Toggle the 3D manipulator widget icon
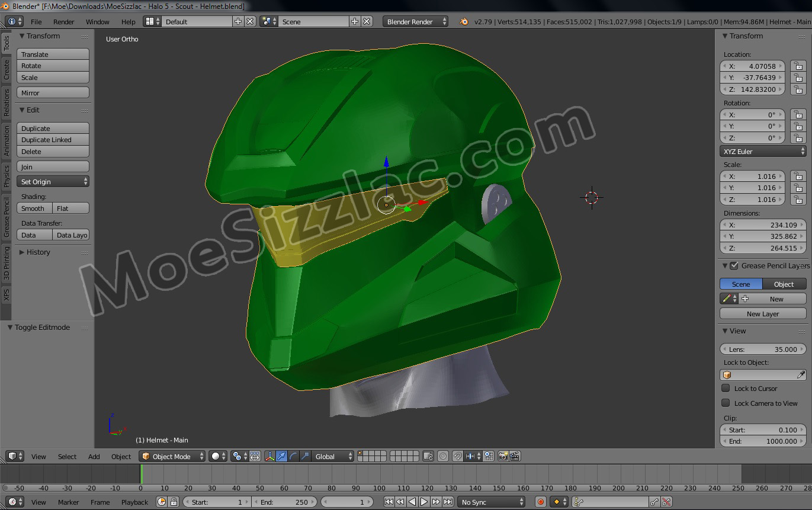 (269, 456)
